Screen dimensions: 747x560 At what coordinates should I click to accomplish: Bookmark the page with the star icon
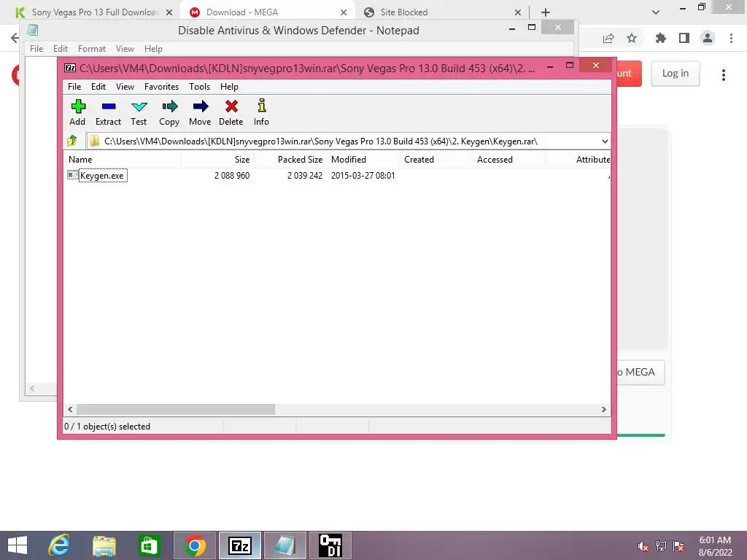pos(632,38)
